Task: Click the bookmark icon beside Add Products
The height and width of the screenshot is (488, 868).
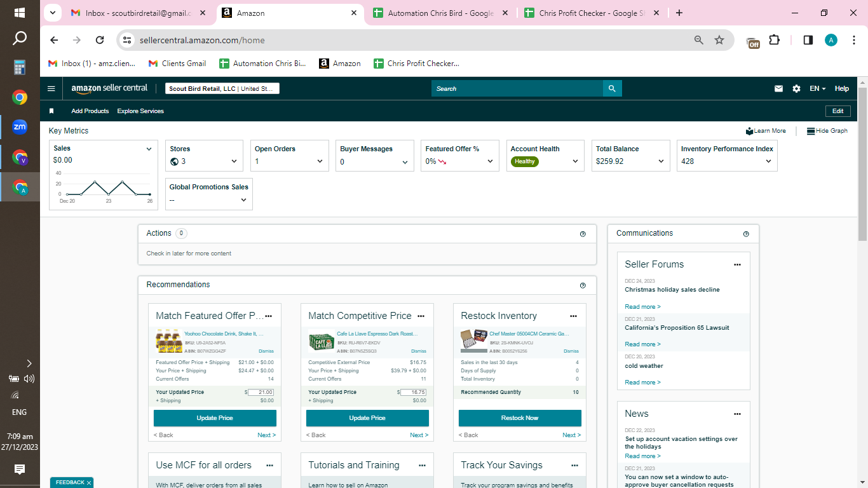Action: [51, 111]
